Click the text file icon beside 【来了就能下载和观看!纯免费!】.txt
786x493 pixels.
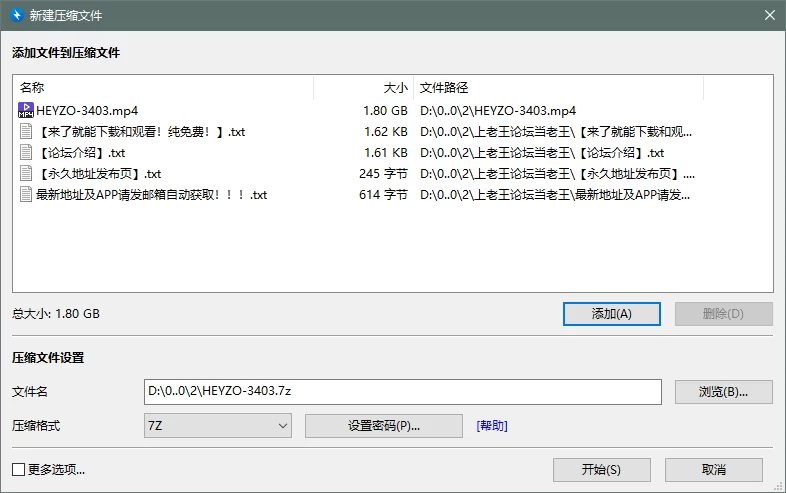tap(26, 131)
